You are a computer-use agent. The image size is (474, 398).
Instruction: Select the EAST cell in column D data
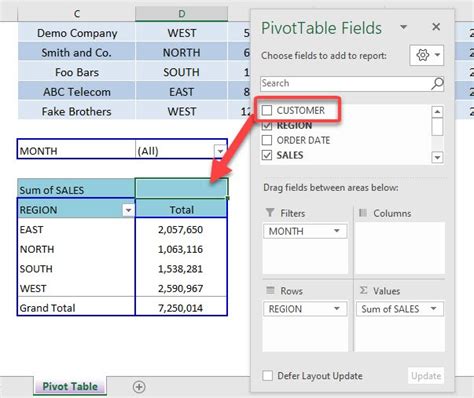pos(182,92)
